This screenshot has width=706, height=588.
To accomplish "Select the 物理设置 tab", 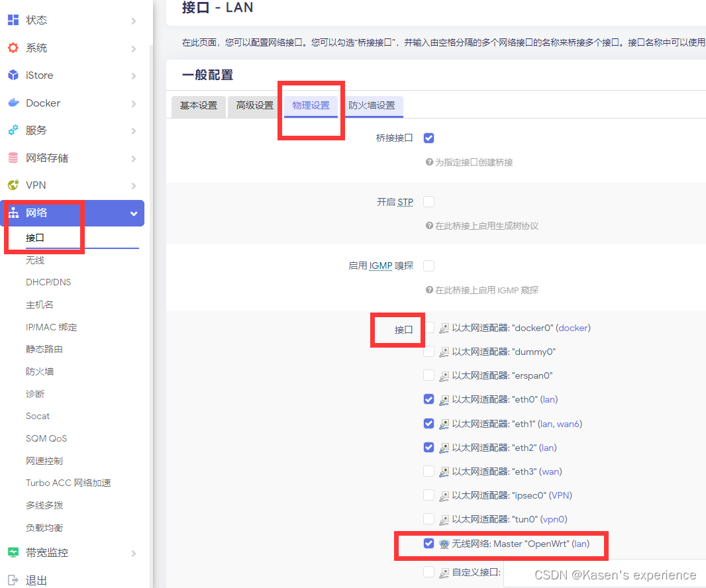I will pyautogui.click(x=311, y=106).
